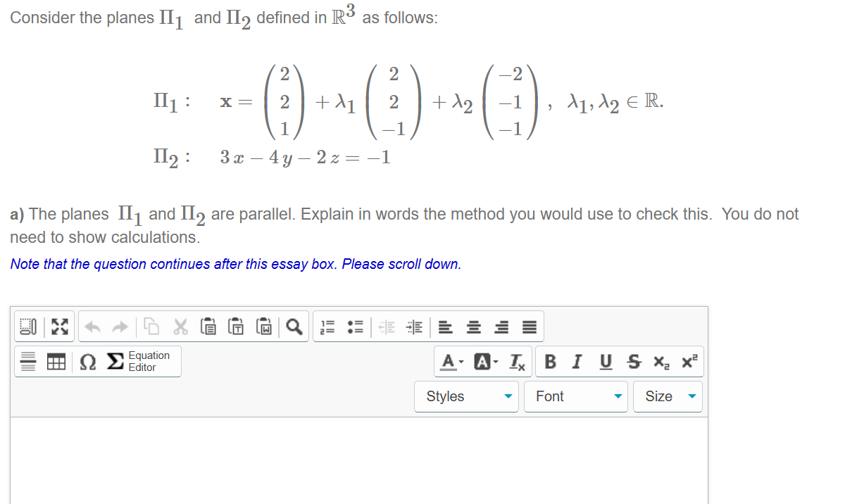
Task: Enable the numbered list
Action: pos(326,326)
